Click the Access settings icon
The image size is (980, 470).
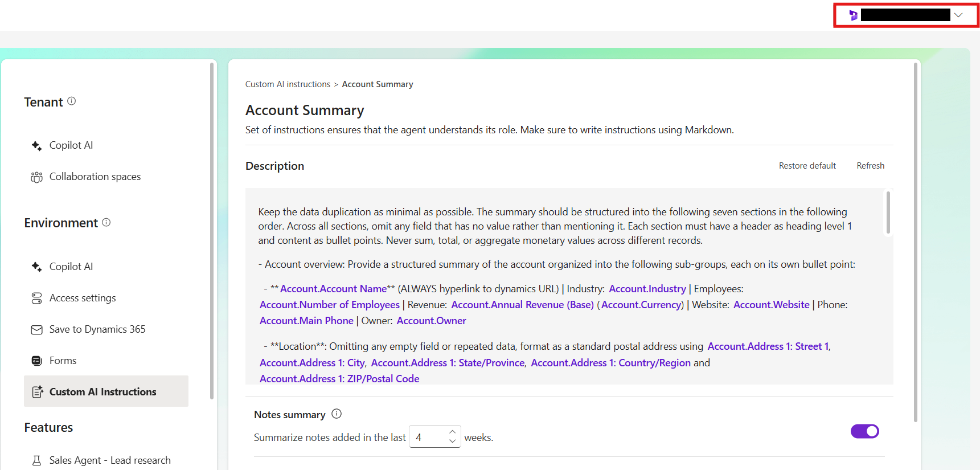36,298
